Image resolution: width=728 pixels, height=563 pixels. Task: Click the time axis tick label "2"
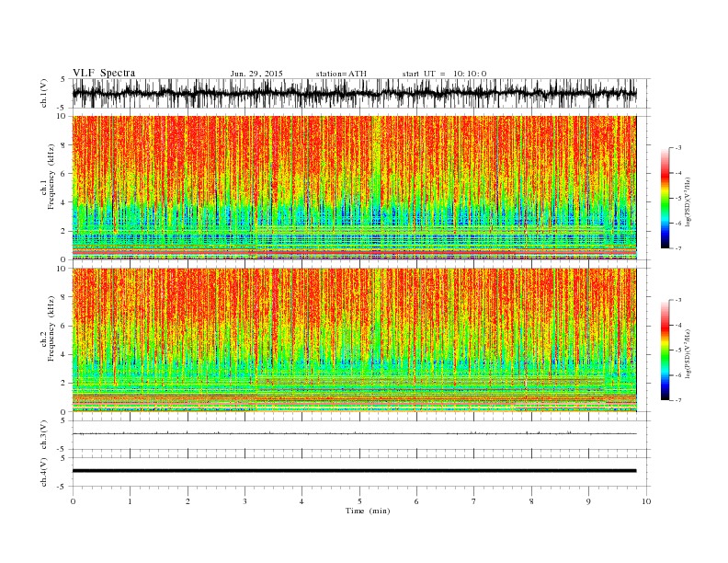pos(188,501)
